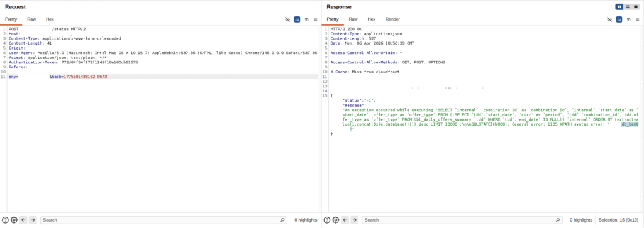644x228 pixels.
Task: Click 'Selection: 16 (0x10)' status text
Action: click(619, 220)
